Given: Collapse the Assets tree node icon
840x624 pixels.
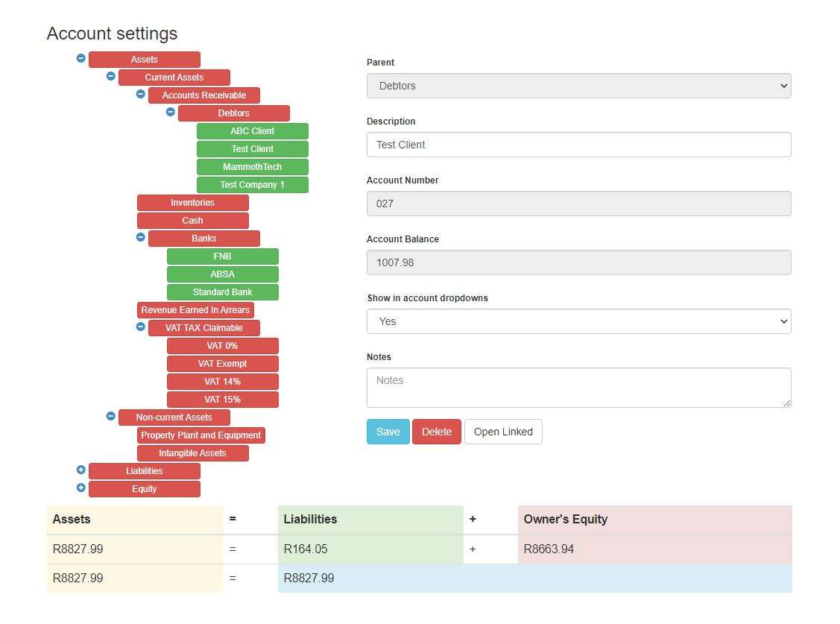Looking at the screenshot, I should (81, 58).
